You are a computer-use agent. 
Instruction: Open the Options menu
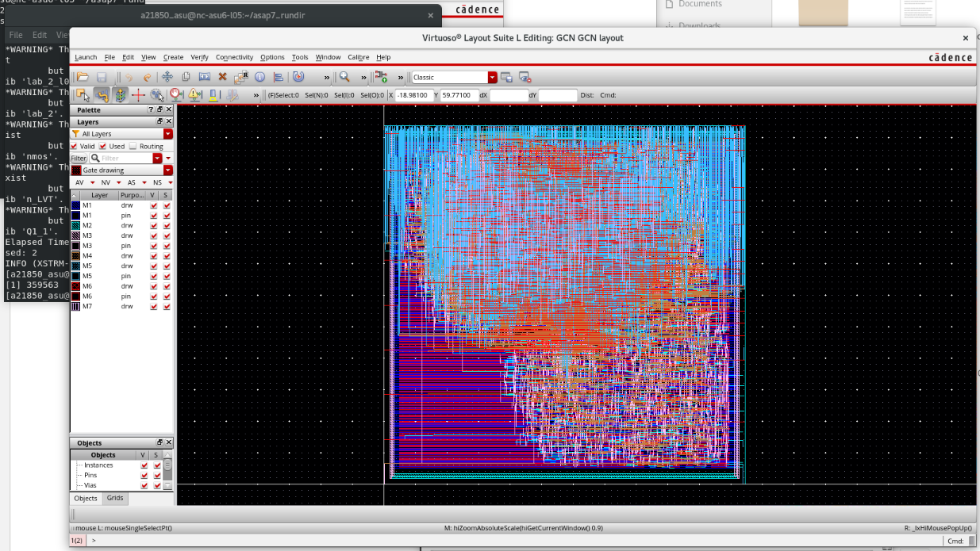(x=272, y=57)
